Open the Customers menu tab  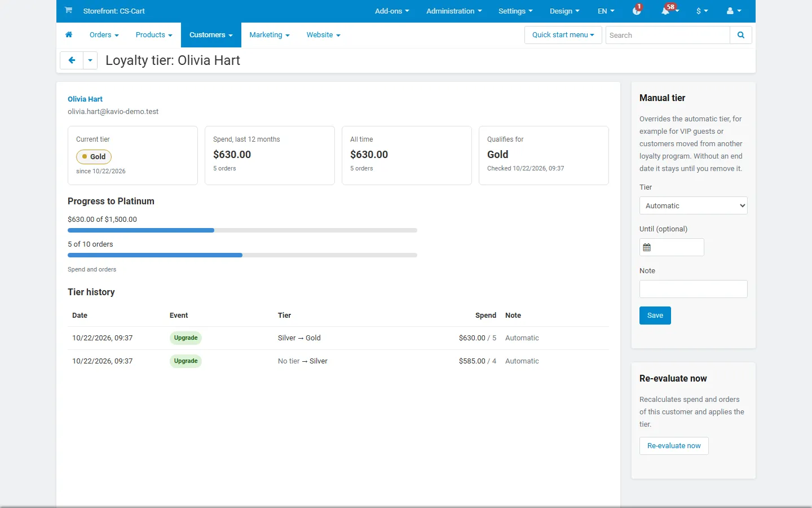click(x=211, y=35)
